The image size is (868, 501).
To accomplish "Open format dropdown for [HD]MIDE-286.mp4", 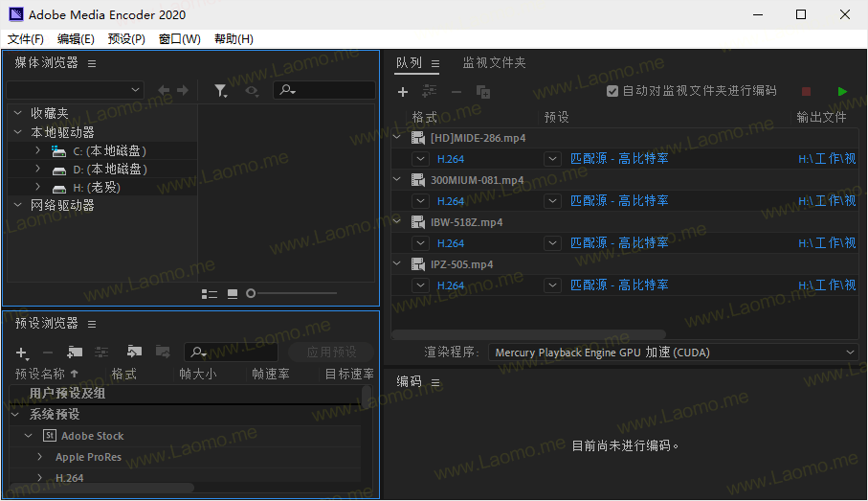I will [421, 159].
